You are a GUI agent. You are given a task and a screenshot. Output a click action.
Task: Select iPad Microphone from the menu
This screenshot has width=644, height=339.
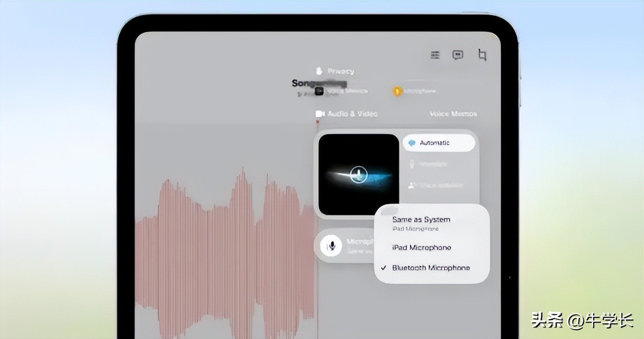click(x=420, y=247)
